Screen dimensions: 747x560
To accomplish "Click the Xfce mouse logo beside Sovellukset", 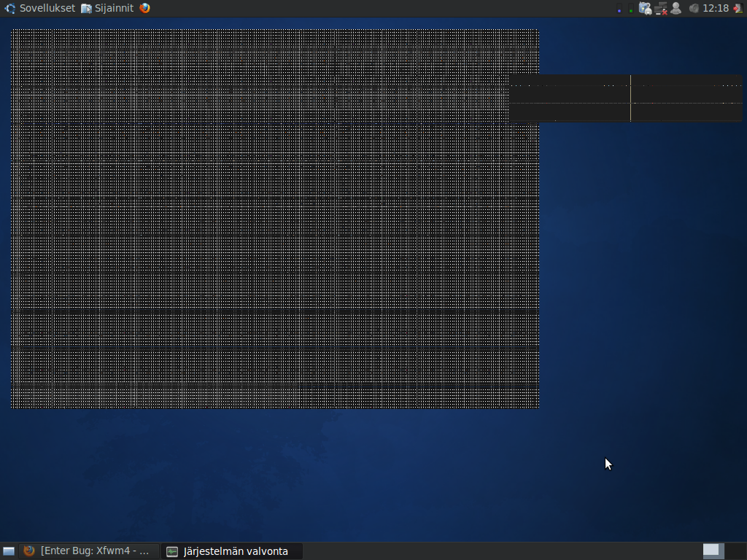I will click(9, 8).
